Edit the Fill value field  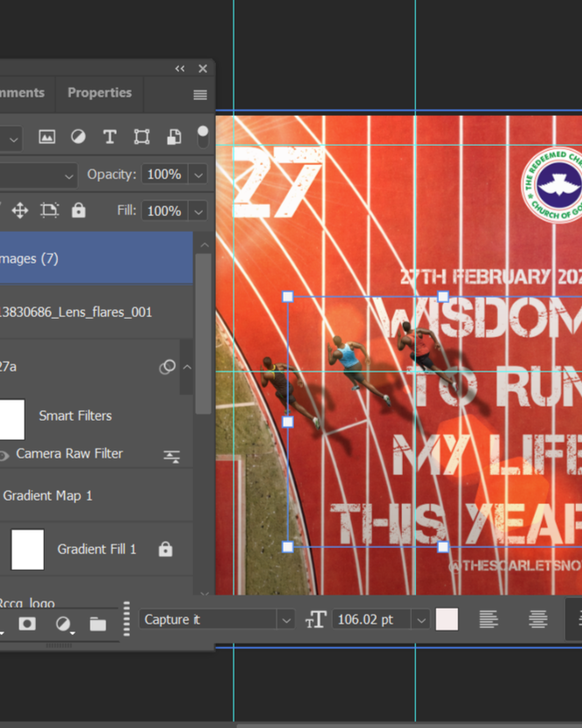pyautogui.click(x=164, y=212)
